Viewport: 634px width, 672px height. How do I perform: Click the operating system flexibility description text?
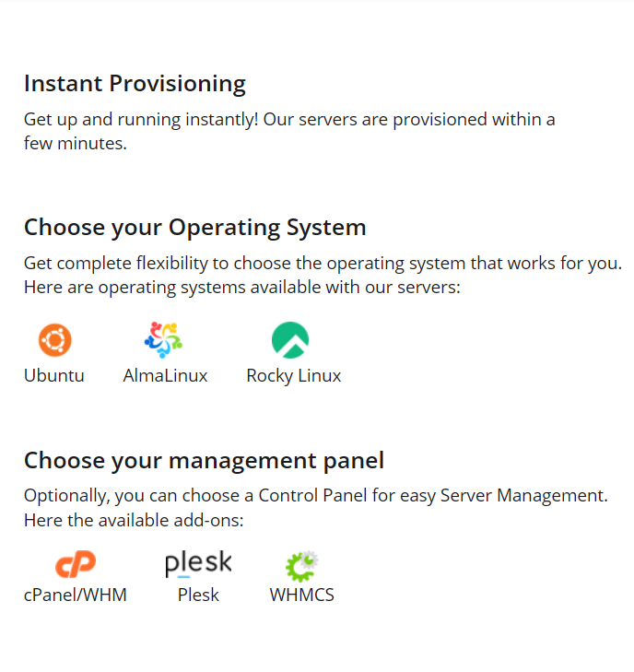[323, 263]
